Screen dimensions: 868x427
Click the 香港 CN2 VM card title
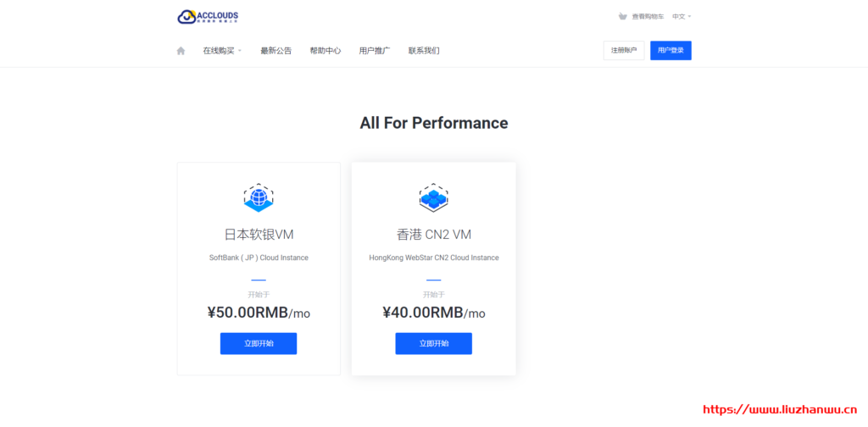[433, 235]
